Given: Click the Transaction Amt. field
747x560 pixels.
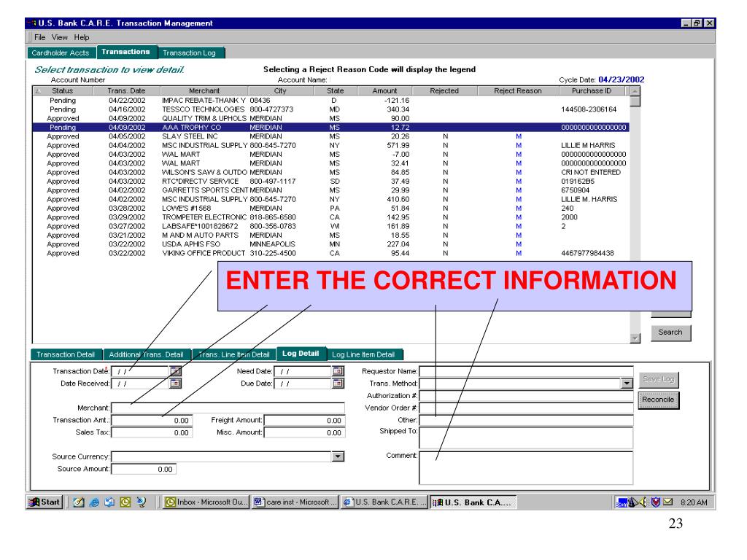Looking at the screenshot, I should [152, 421].
